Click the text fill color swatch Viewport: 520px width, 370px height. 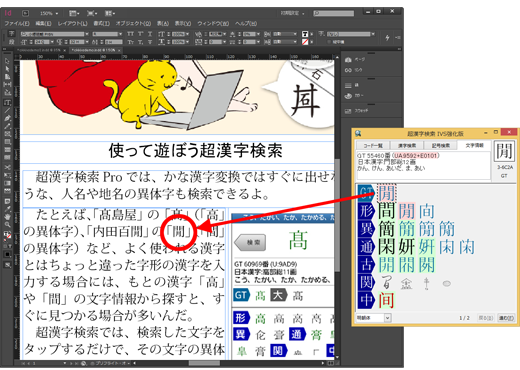click(305, 34)
